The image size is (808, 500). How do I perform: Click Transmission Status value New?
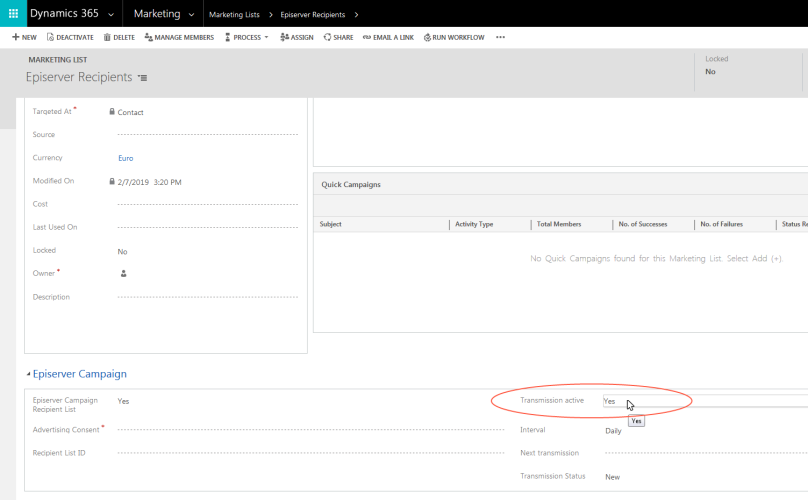(612, 477)
